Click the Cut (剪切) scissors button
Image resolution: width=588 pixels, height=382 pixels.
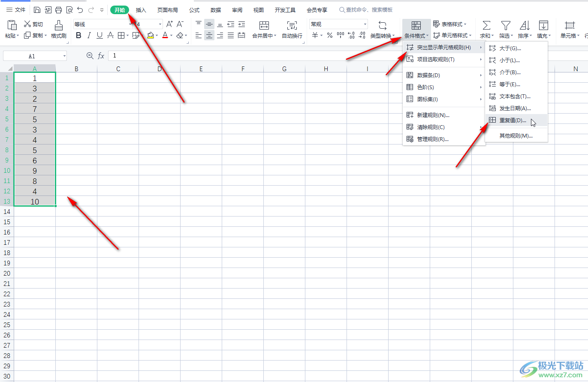[x=33, y=24]
